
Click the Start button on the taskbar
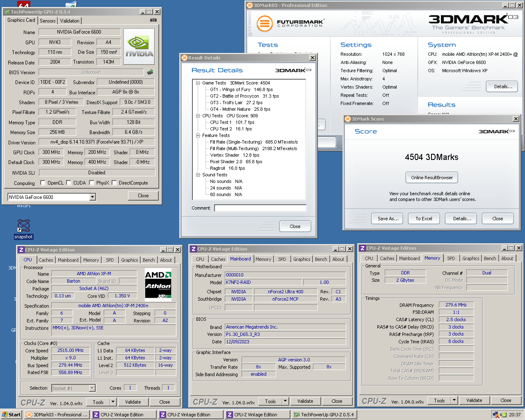(11, 415)
